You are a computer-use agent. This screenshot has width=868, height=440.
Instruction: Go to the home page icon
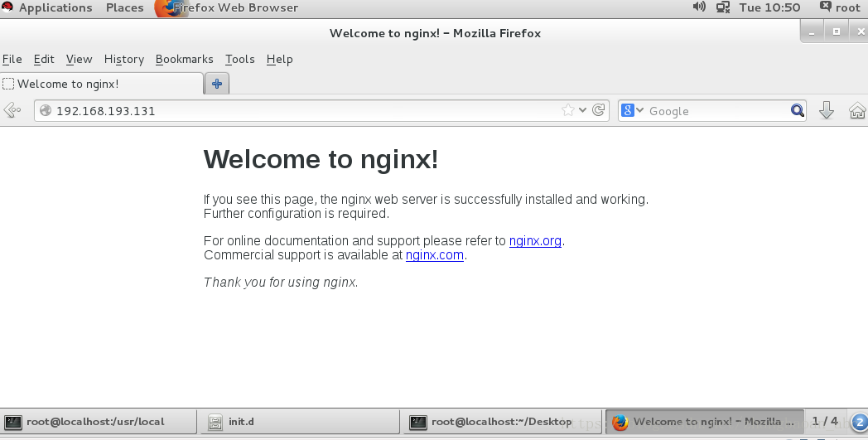[857, 110]
